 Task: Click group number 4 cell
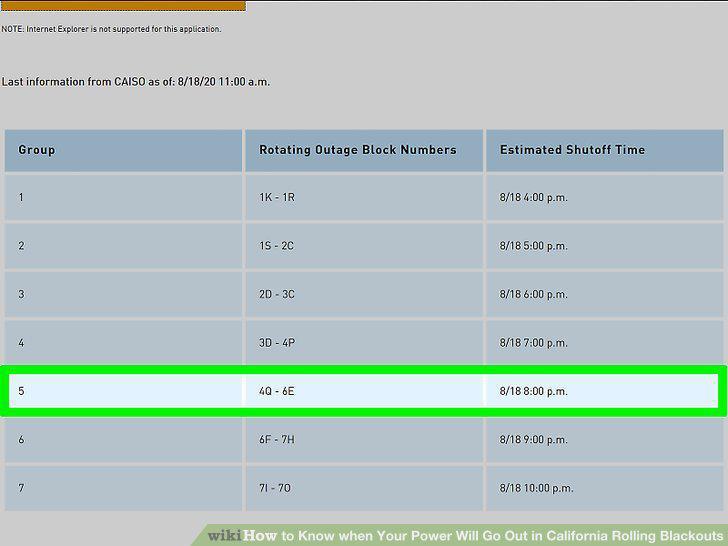coord(123,343)
